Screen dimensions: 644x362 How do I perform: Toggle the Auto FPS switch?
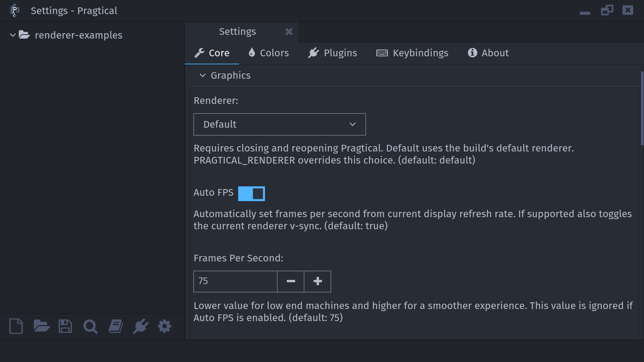click(x=252, y=194)
